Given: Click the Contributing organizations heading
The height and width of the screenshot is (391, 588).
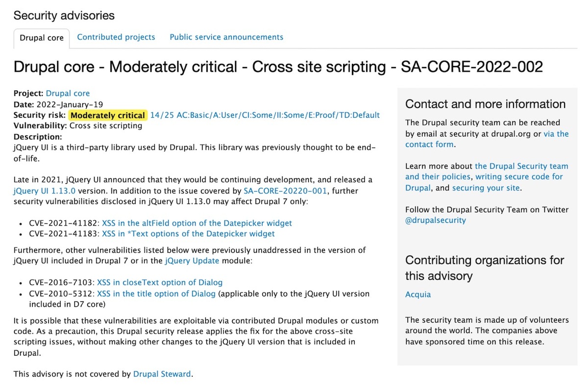Looking at the screenshot, I should pos(485,268).
